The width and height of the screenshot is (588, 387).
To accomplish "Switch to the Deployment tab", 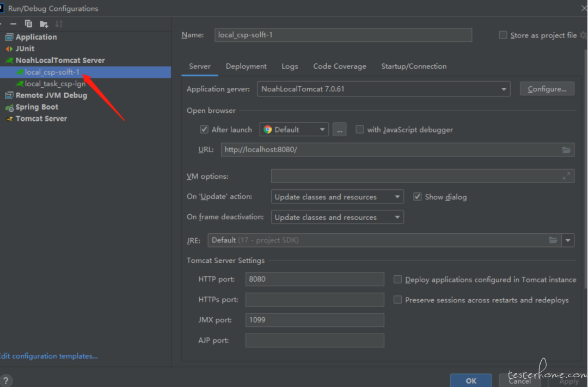I will [246, 66].
